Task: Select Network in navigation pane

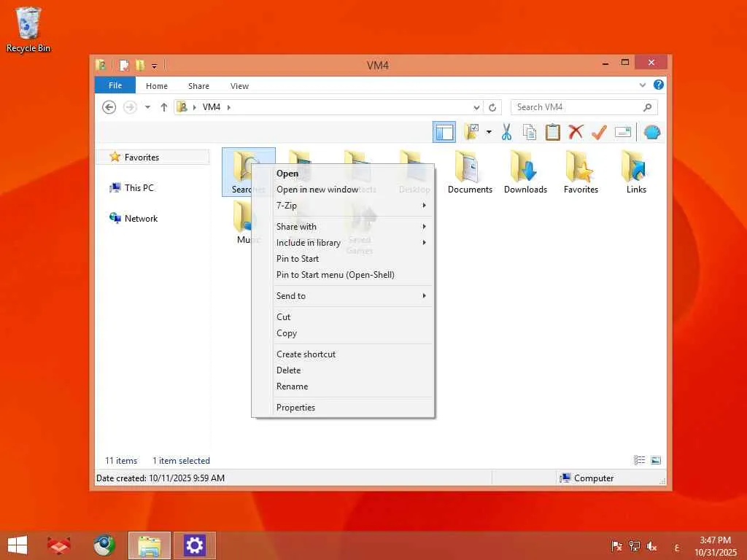Action: [141, 218]
